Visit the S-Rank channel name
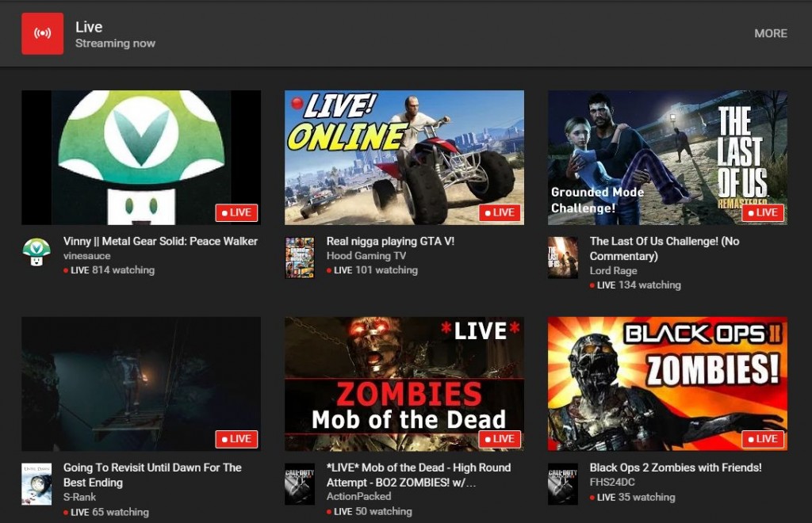This screenshot has height=523, width=812. tap(80, 497)
